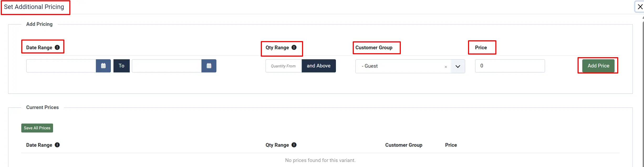Focus the end date input field

click(167, 66)
